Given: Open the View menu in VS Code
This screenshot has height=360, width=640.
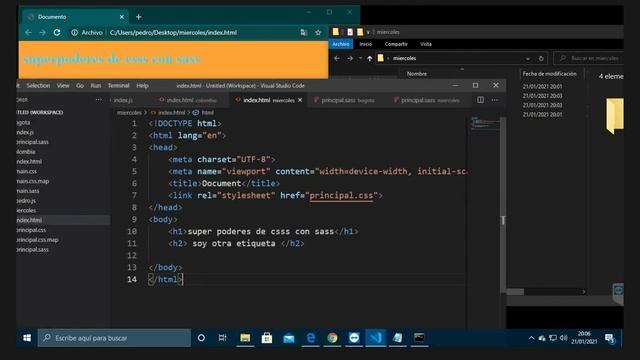Looking at the screenshot, I should [63, 86].
